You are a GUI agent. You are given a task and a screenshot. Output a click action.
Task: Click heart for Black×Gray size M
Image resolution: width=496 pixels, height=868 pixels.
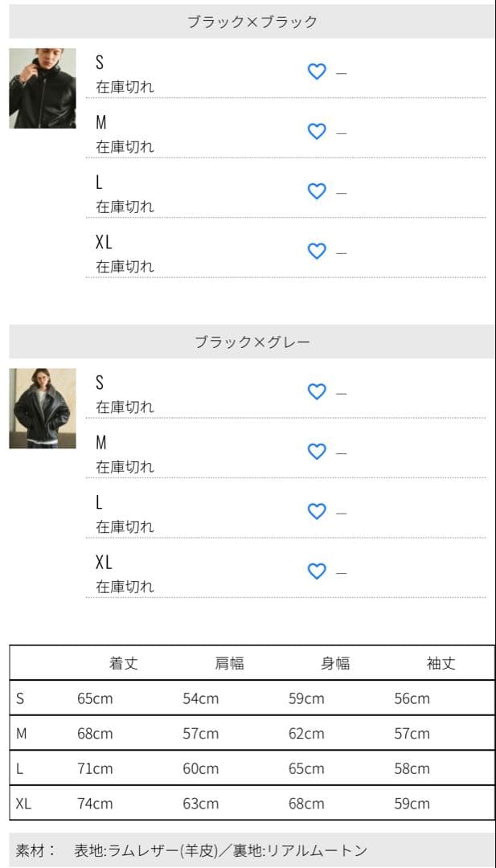click(x=317, y=452)
